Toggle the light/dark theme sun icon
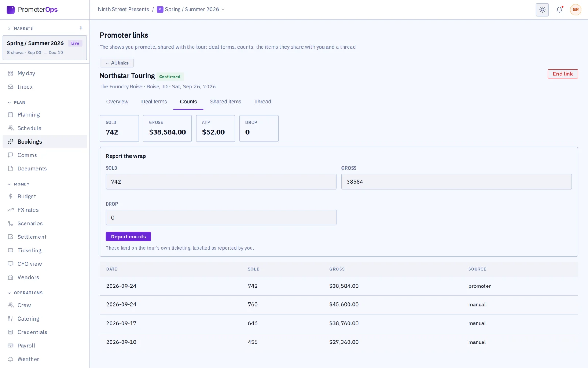Viewport: 588px width, 368px height. (542, 10)
